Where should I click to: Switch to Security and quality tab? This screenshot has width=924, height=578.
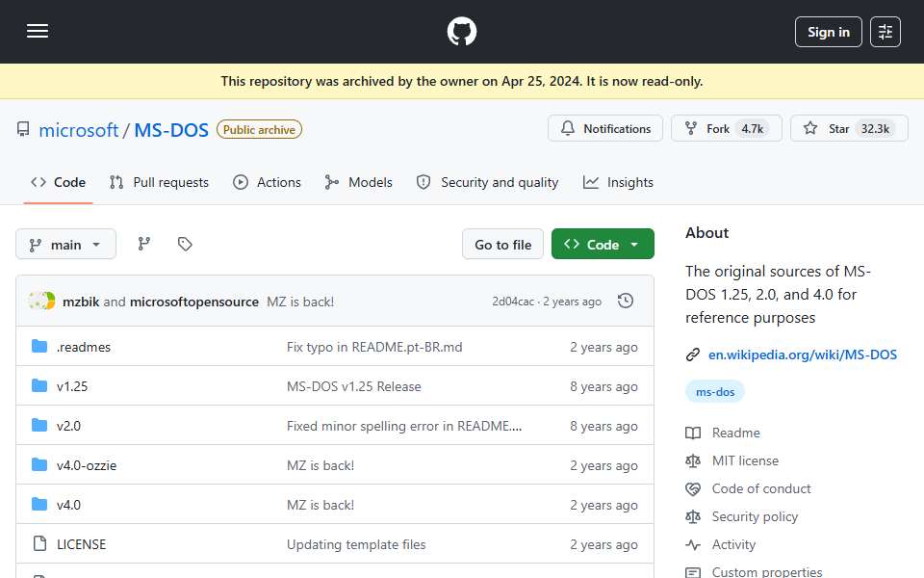pyautogui.click(x=487, y=182)
